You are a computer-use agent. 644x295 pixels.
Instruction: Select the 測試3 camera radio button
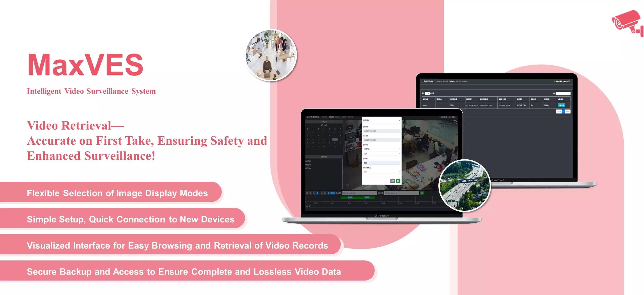306,165
